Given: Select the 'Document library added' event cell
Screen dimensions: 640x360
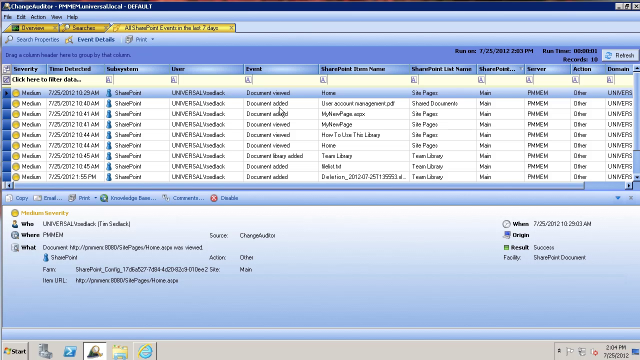Looking at the screenshot, I should [x=281, y=156].
